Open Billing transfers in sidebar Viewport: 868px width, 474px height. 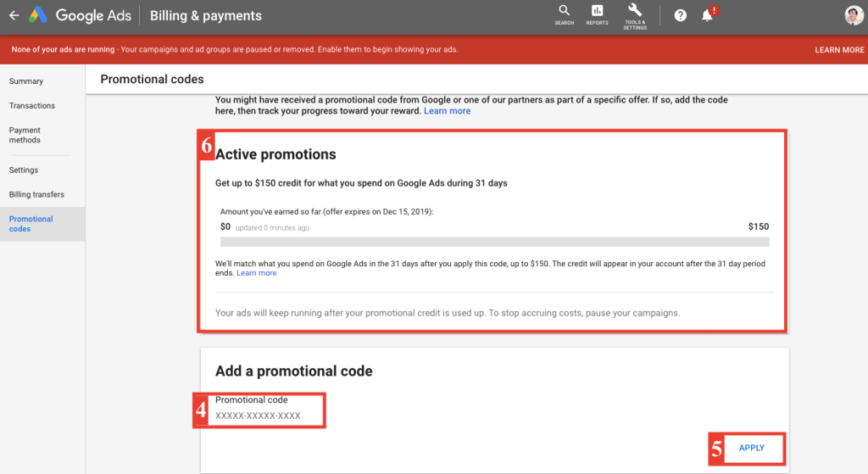click(x=36, y=194)
